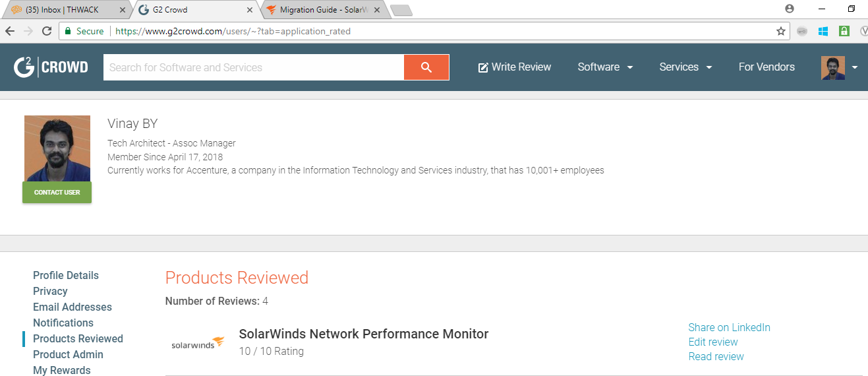Click the browser address bar URL
This screenshot has height=376, width=868.
pos(233,31)
